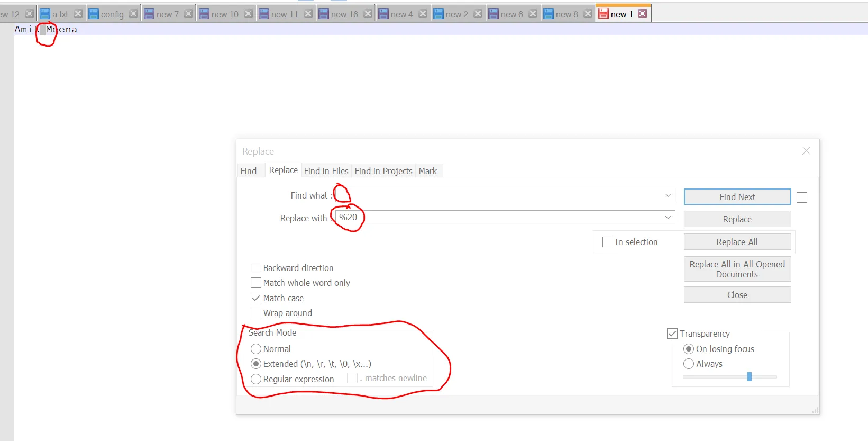
Task: Expand the Replace with history dropdown
Action: click(668, 218)
